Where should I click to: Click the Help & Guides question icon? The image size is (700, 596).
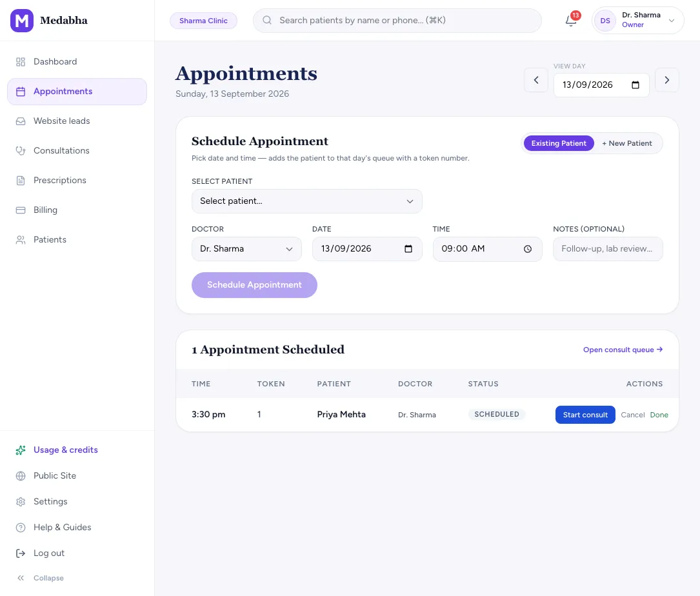(21, 528)
